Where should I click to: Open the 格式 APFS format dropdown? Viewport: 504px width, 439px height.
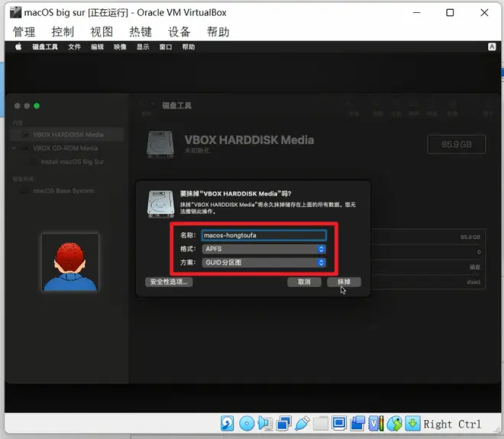tap(263, 249)
